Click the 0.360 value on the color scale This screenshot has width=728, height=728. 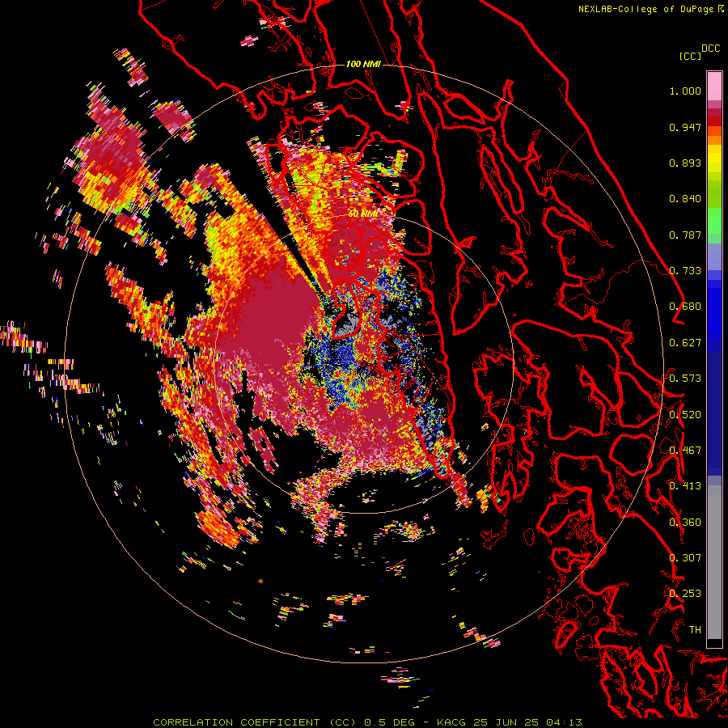[685, 523]
